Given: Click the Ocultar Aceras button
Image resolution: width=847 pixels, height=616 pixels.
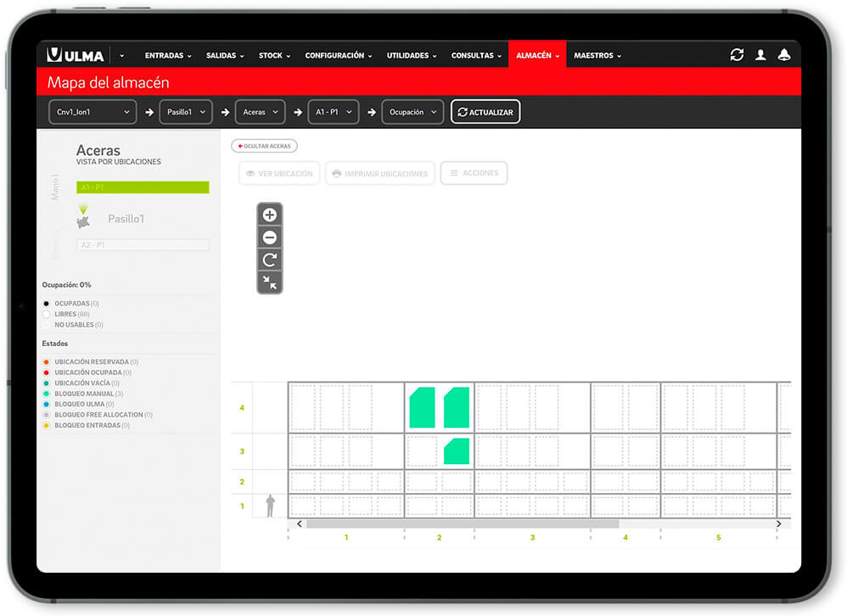Looking at the screenshot, I should pos(264,146).
